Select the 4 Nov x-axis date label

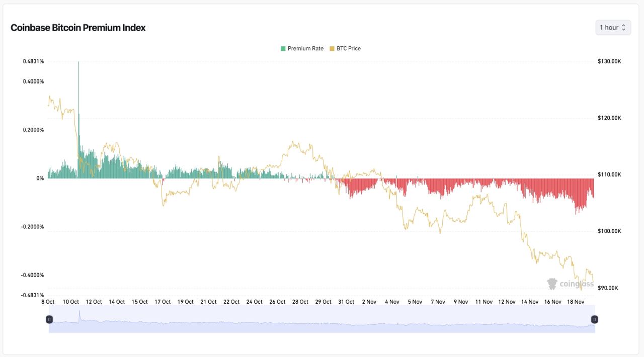tap(392, 302)
